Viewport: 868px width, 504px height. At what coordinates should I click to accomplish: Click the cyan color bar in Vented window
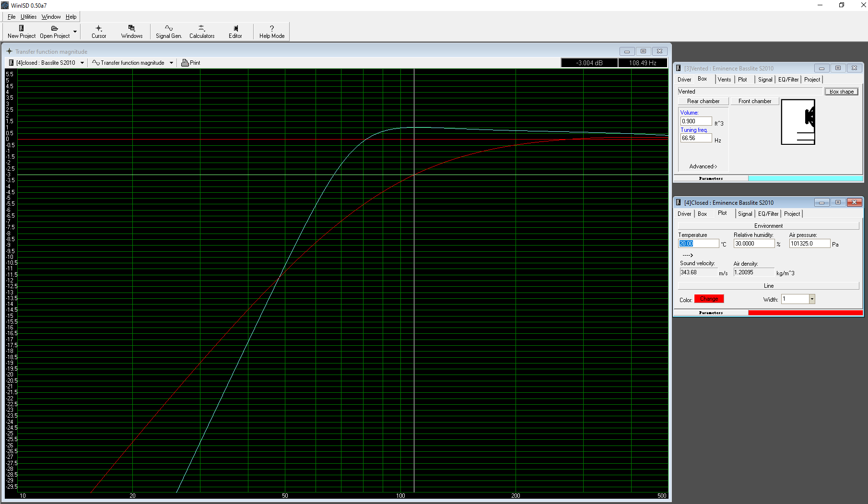[805, 178]
